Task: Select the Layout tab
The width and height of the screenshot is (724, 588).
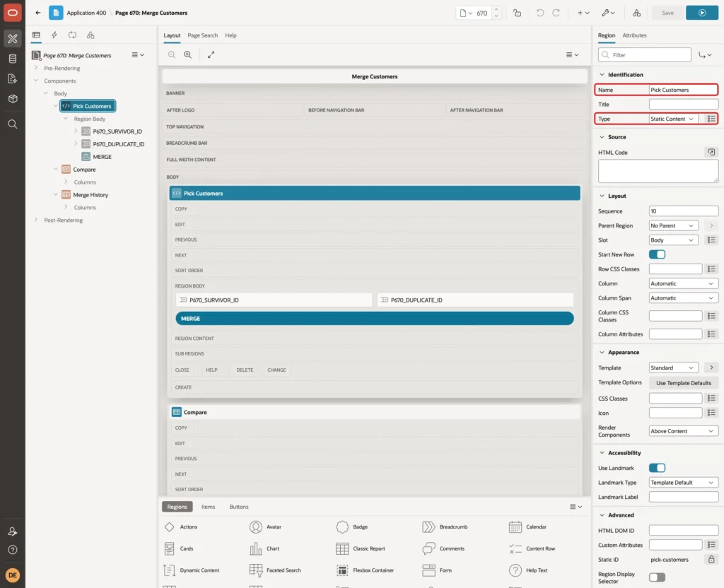Action: (172, 35)
